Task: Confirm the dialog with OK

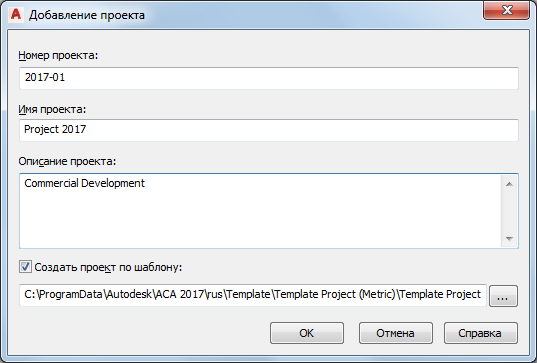Action: coord(307,333)
